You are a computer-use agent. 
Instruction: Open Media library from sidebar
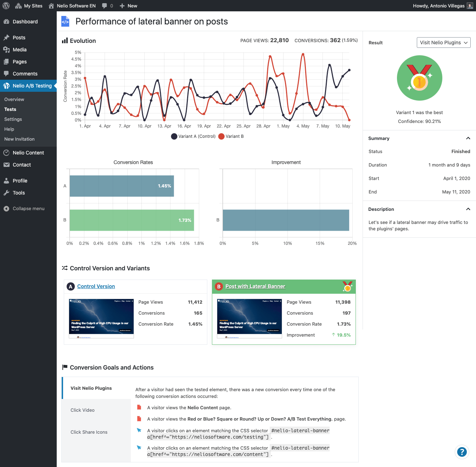click(x=28, y=50)
